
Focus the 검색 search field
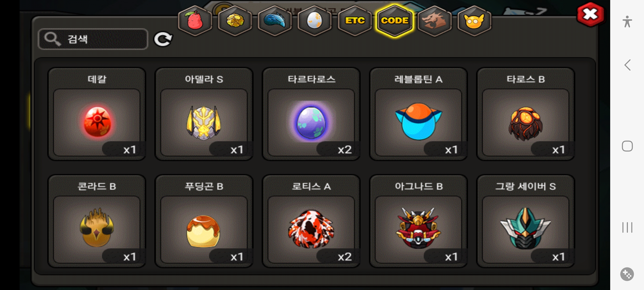tap(93, 39)
